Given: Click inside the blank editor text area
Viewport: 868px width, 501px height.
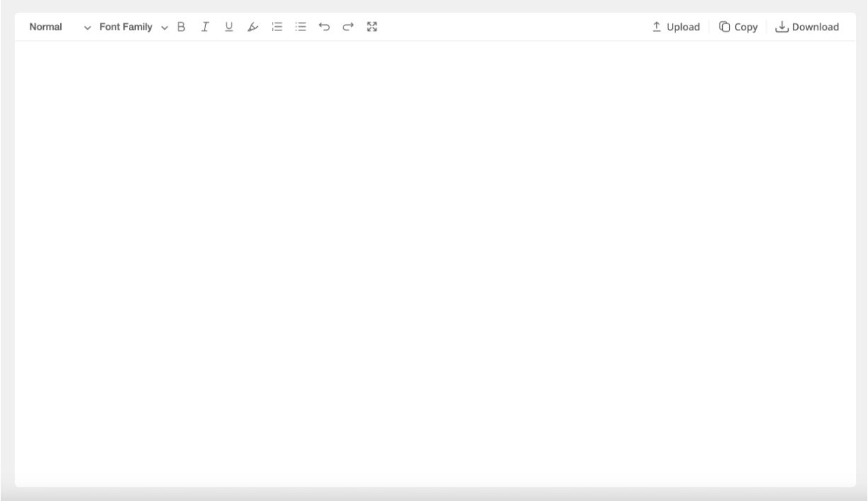Looking at the screenshot, I should click(x=435, y=263).
